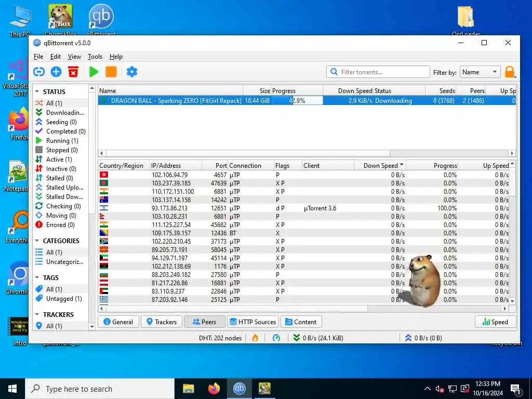Sort torrents by Seeds column header
The height and width of the screenshot is (399, 532).
tap(441, 90)
